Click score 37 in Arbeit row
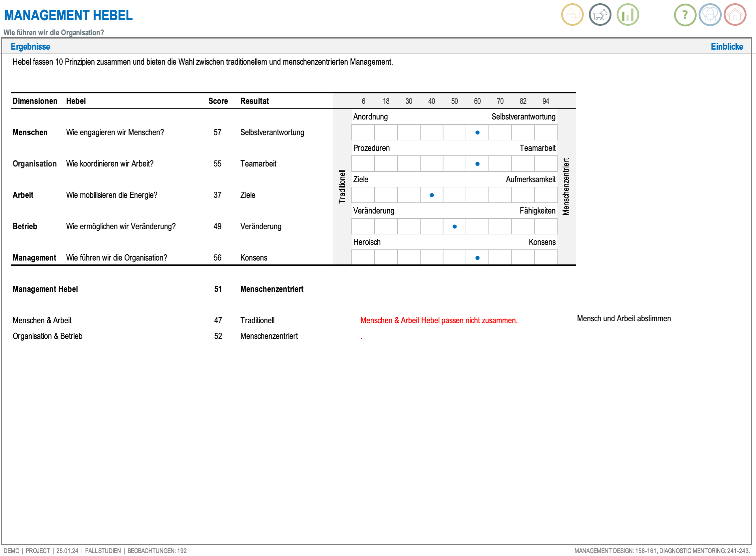756x556 pixels. point(217,195)
